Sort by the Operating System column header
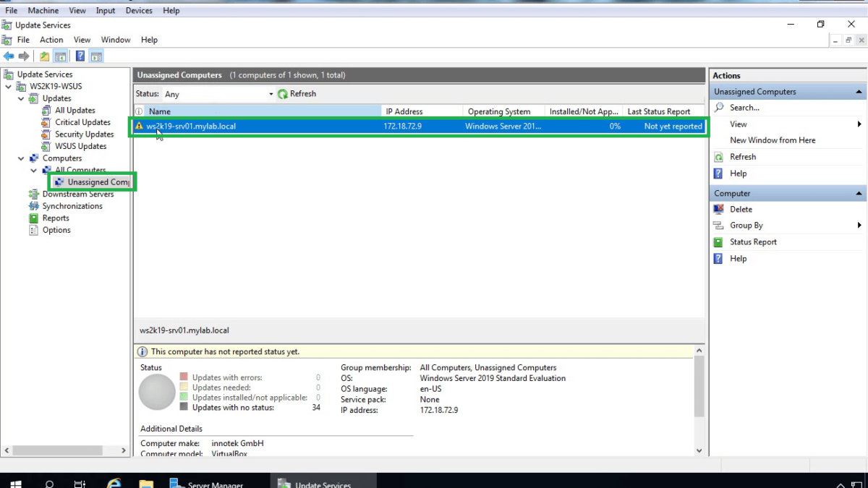Image resolution: width=868 pixels, height=488 pixels. (x=504, y=111)
